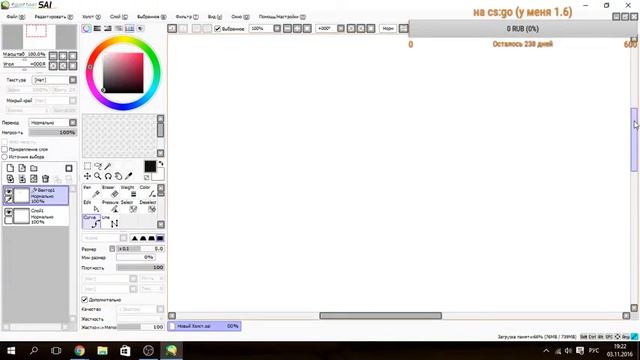Choose the vector Pen tool
This screenshot has height=360, width=640.
(x=91, y=191)
